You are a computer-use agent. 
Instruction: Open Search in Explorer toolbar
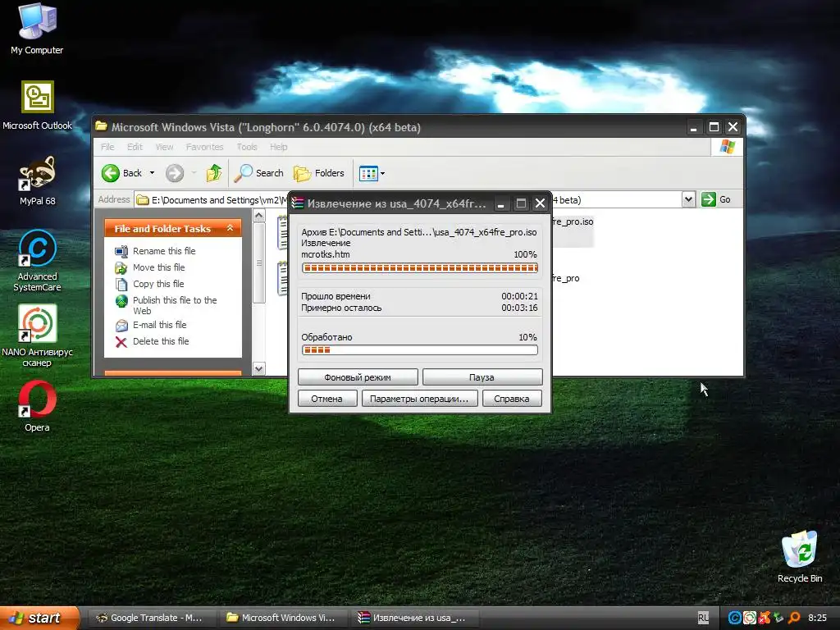[259, 173]
